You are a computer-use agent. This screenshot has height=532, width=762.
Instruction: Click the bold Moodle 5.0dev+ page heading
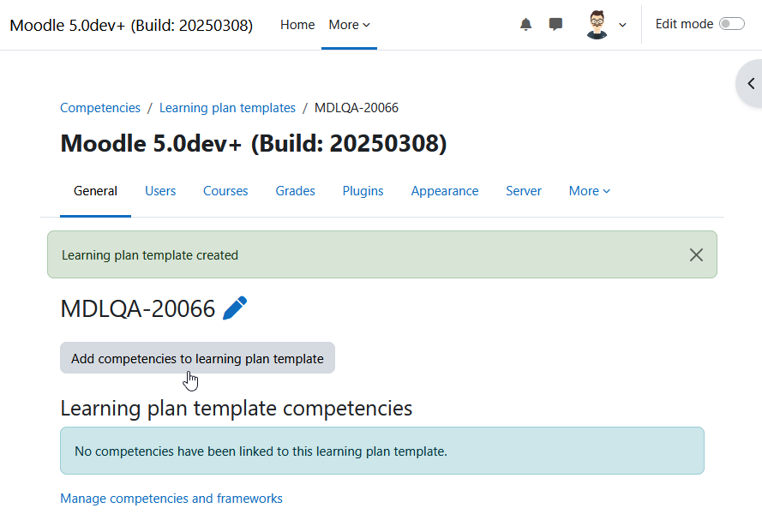[x=253, y=143]
